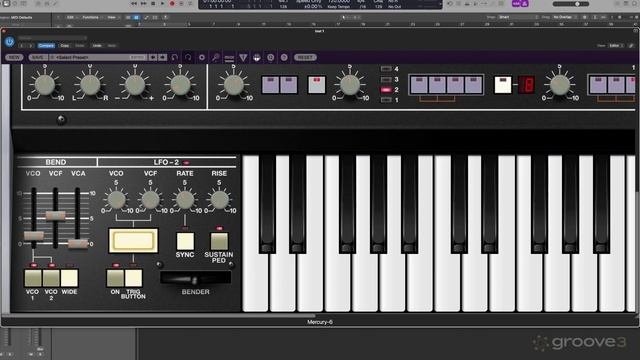Toggle the WIDE bend button
640x360 pixels.
coord(69,278)
